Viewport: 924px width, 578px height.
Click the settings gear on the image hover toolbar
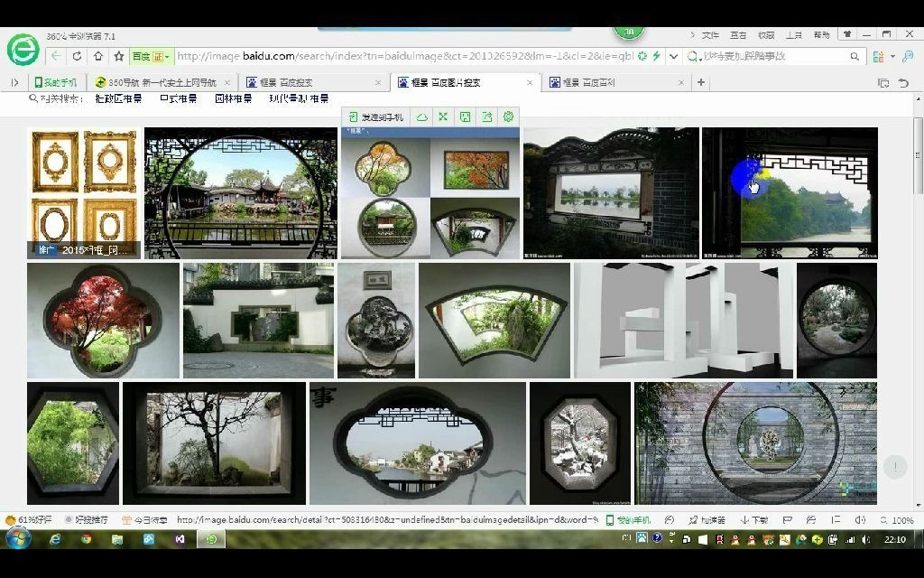(x=508, y=117)
